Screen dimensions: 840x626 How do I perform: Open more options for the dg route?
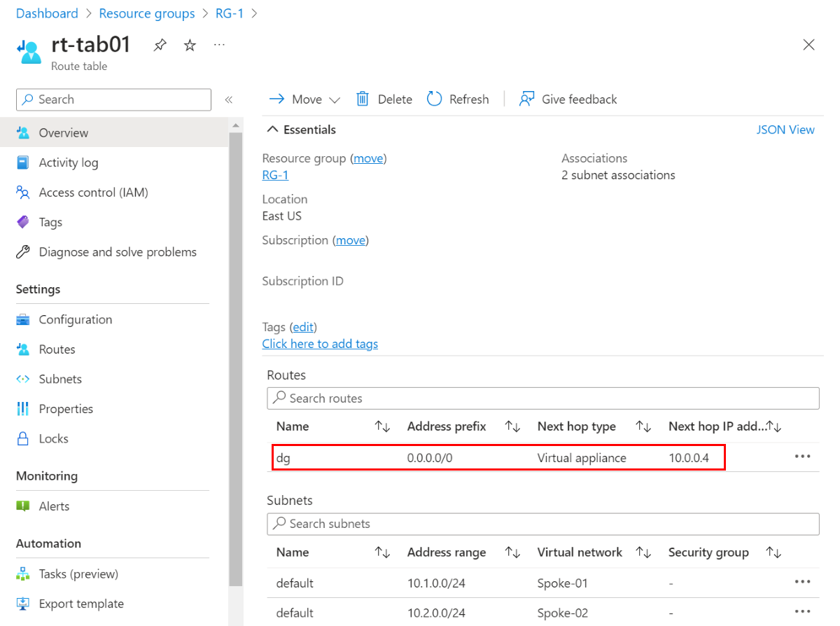pos(803,457)
